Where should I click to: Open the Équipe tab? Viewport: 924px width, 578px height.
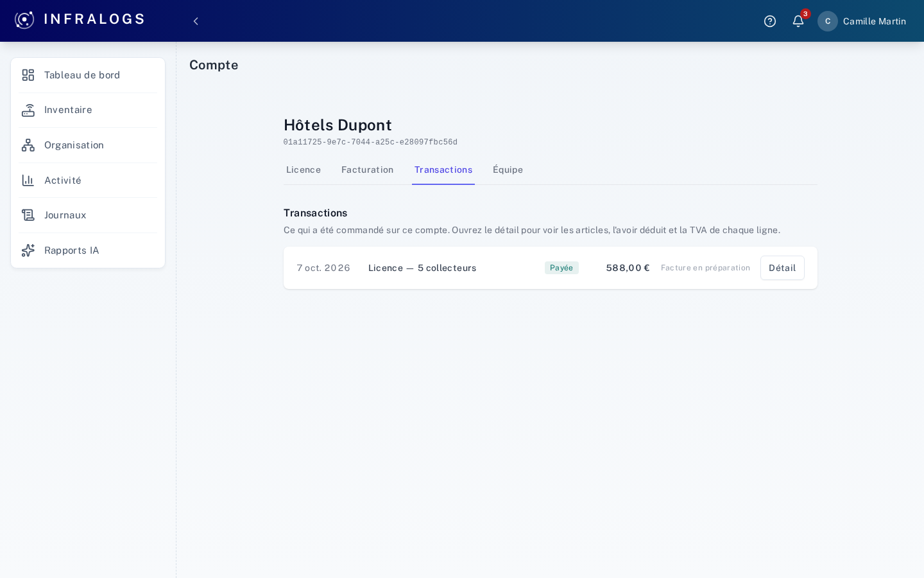(508, 170)
